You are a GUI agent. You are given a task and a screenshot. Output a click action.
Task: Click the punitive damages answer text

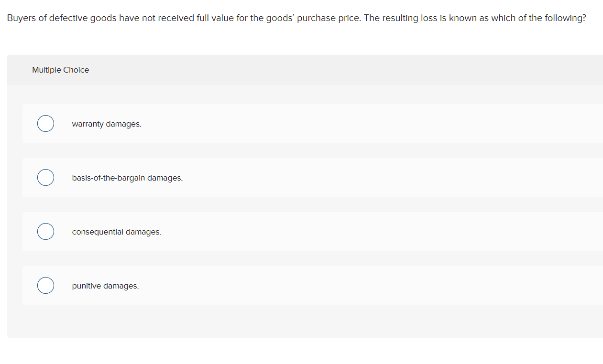pyautogui.click(x=105, y=286)
